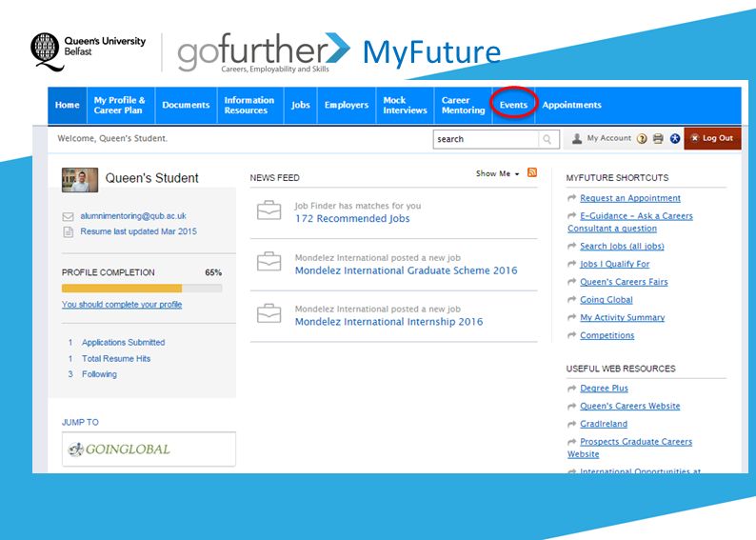Log out with the Log Out button

pyautogui.click(x=712, y=138)
